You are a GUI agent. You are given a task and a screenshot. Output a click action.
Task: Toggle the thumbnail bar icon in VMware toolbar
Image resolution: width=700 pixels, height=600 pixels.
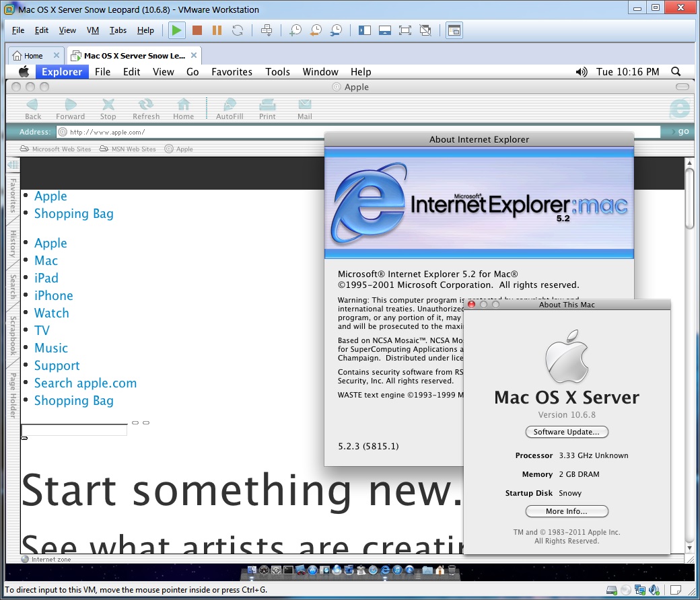click(385, 30)
